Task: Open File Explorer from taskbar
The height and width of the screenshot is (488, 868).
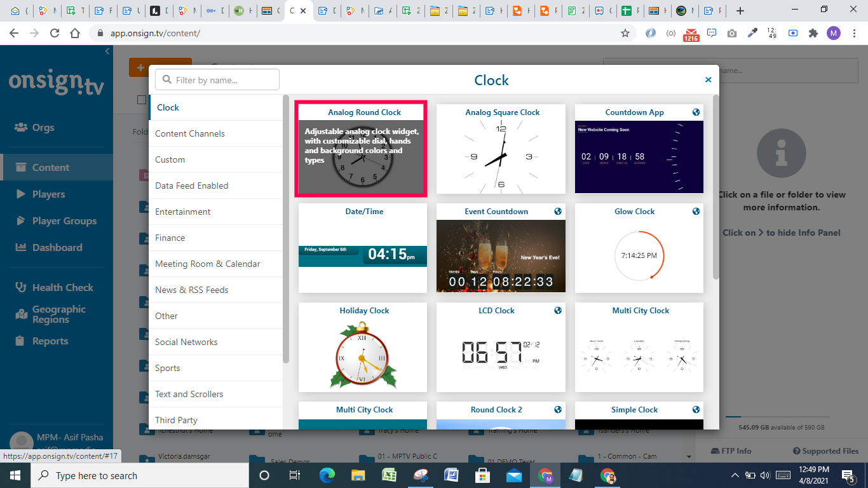Action: click(358, 475)
